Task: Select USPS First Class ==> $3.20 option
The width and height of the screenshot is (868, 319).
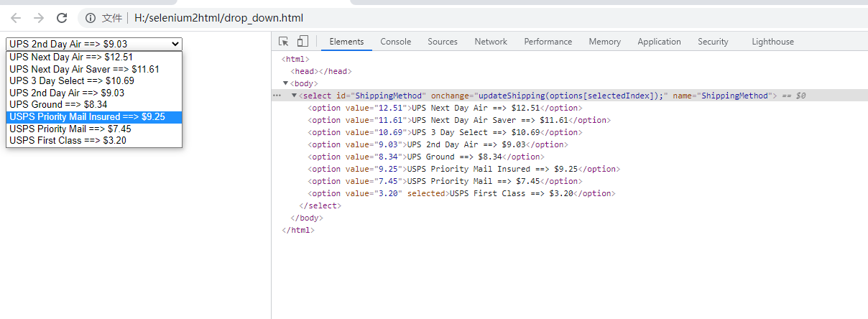Action: (94, 140)
